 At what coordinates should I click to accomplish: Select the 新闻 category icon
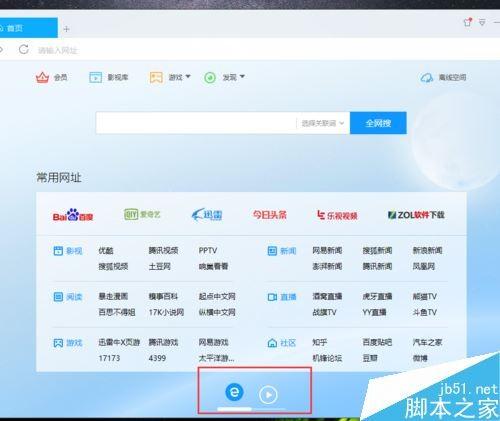coord(272,251)
